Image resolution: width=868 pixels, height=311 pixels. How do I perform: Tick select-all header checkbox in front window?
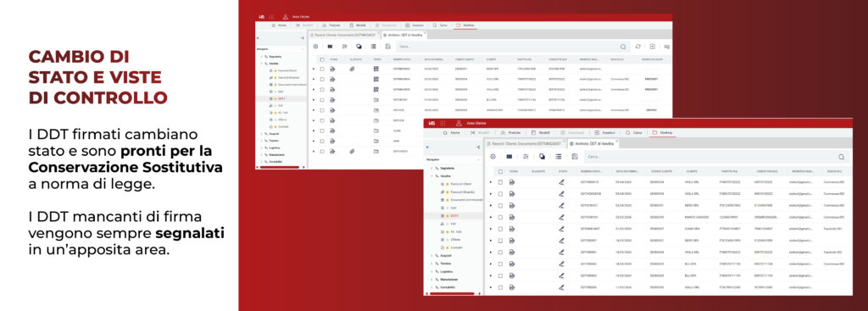click(500, 171)
